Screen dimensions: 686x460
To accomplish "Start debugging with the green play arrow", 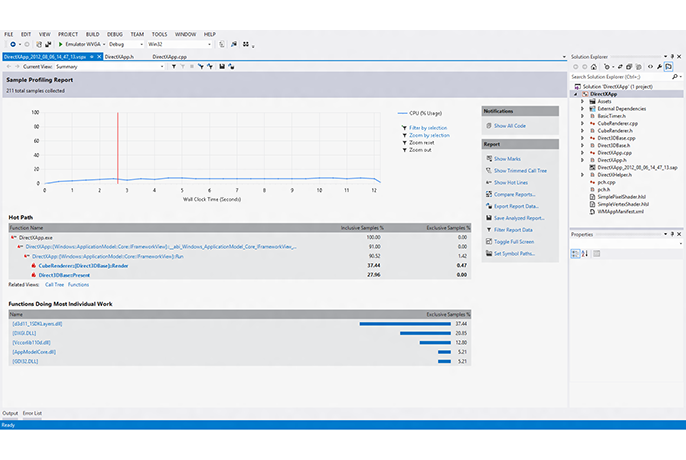I will [x=61, y=44].
